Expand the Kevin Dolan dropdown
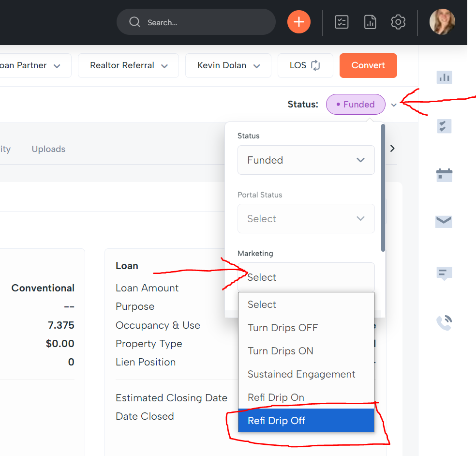 click(x=228, y=65)
